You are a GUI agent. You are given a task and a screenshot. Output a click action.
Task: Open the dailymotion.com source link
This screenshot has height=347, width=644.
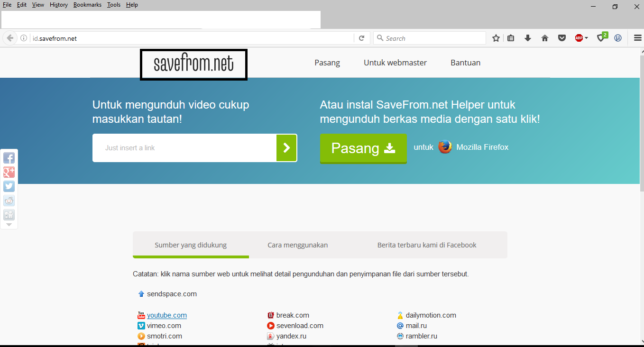(x=431, y=315)
